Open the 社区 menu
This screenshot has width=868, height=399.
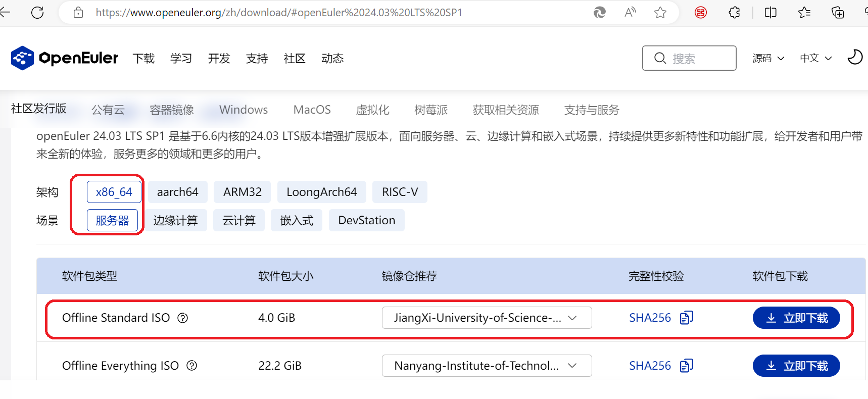pyautogui.click(x=295, y=59)
